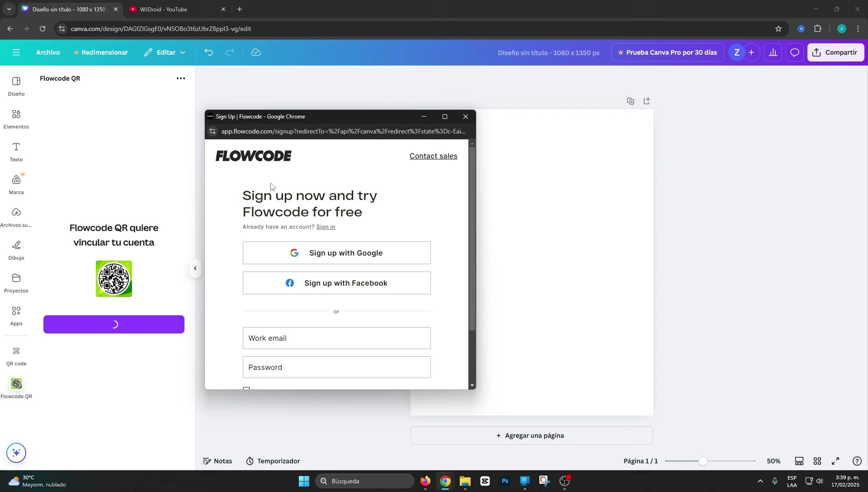Follow the Sign in link

tap(325, 227)
